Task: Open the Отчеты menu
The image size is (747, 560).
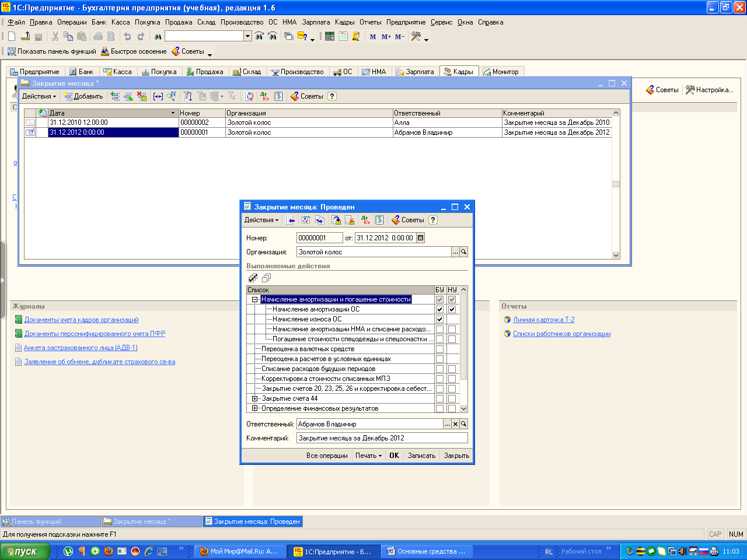Action: pyautogui.click(x=371, y=22)
